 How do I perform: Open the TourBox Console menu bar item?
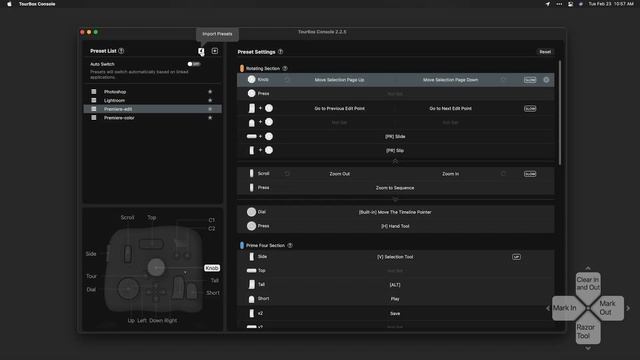(37, 4)
